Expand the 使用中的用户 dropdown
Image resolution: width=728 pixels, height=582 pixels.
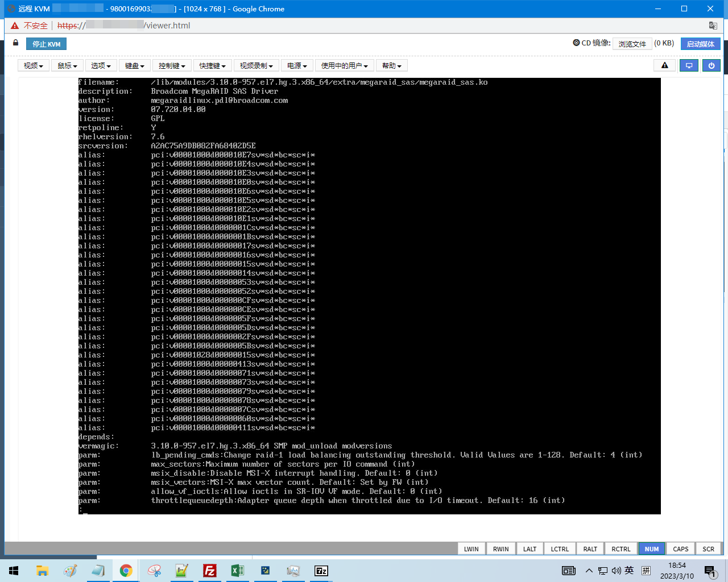click(344, 66)
